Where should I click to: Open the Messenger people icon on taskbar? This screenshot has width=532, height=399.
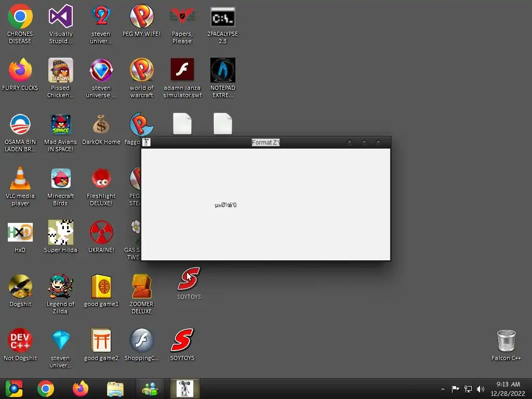tap(150, 389)
